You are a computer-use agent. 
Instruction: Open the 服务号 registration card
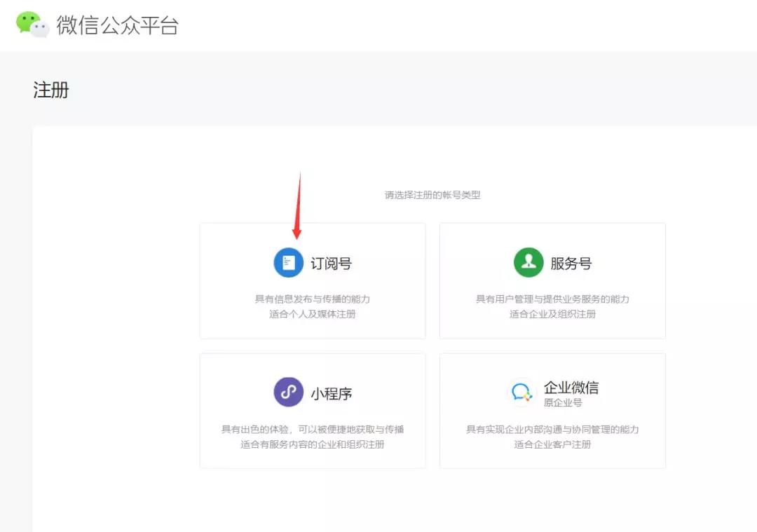pos(552,280)
